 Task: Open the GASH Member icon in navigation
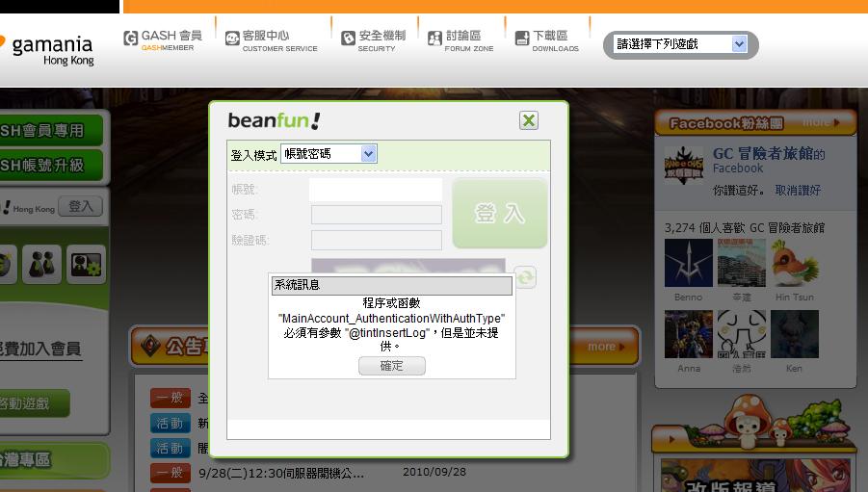(131, 39)
